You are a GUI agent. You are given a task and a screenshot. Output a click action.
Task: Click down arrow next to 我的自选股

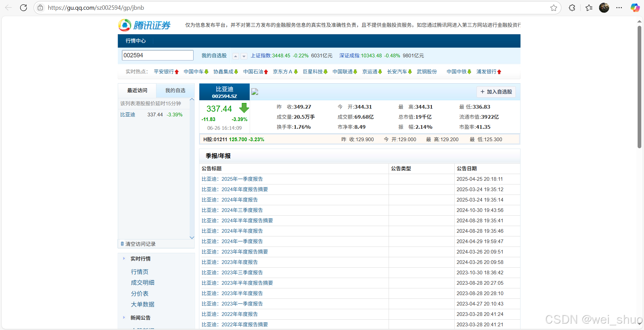[x=244, y=56]
